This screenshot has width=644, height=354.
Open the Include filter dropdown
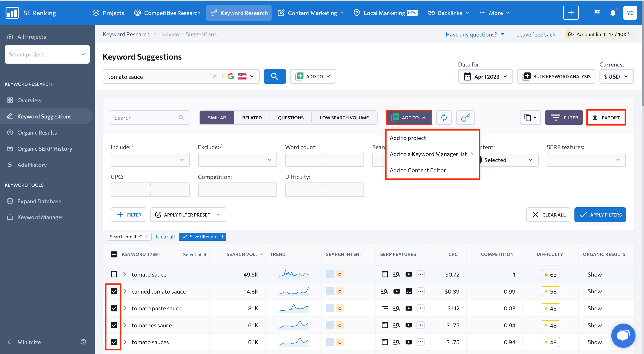[x=150, y=160]
